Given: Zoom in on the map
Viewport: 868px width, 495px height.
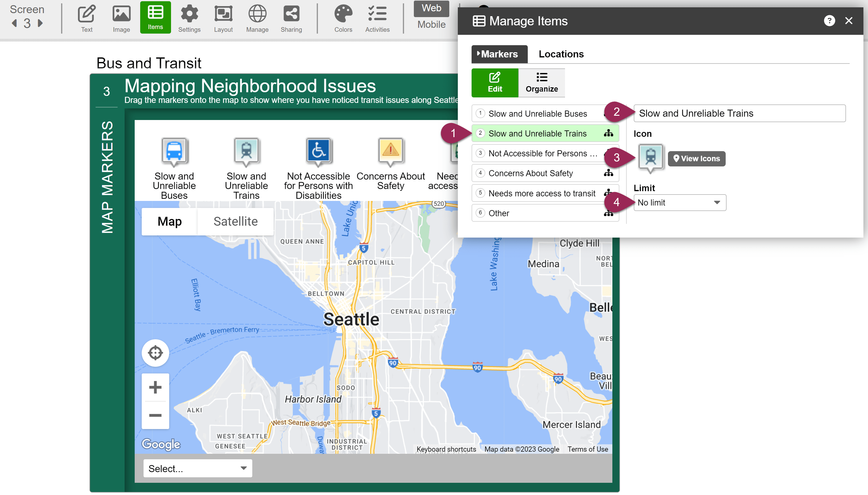Looking at the screenshot, I should click(x=155, y=387).
